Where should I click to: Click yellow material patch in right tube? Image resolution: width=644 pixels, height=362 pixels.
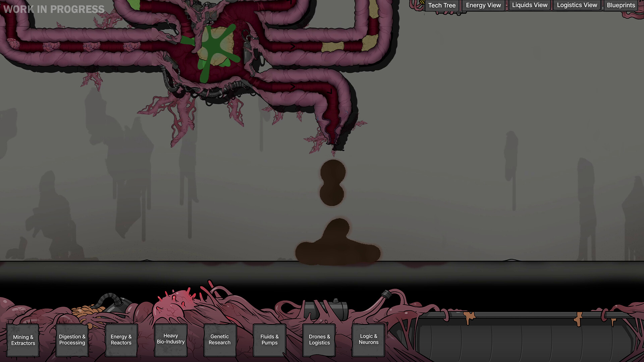(x=332, y=47)
